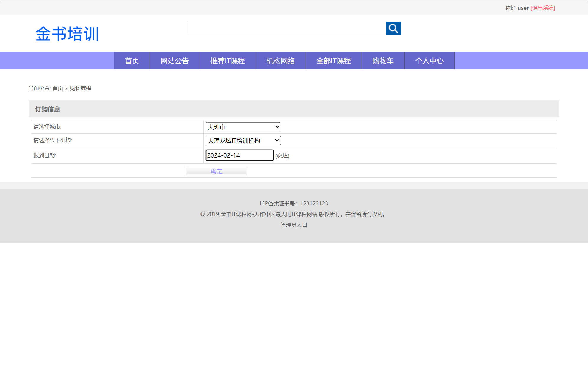588x370 pixels.
Task: Go to 个人中心 personal center
Action: pos(429,61)
